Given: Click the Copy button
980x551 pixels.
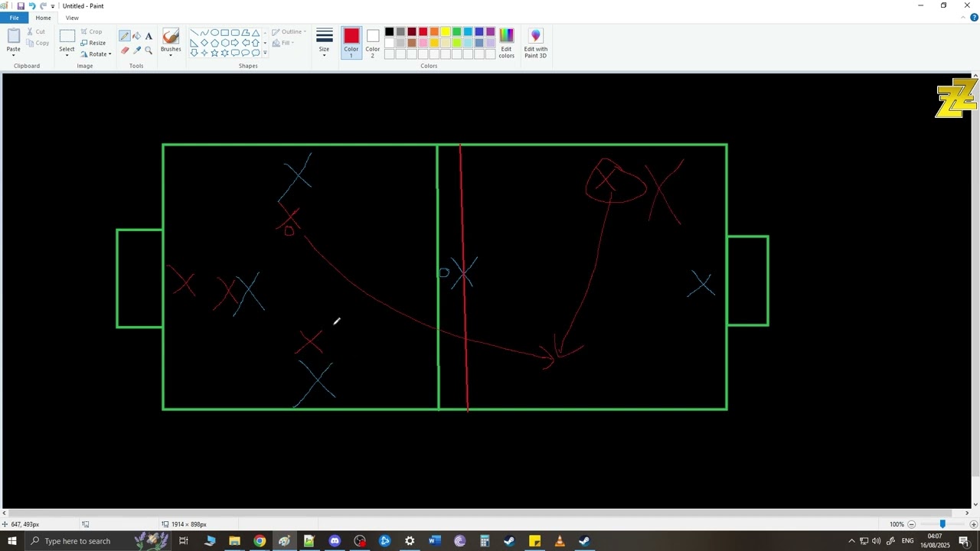Looking at the screenshot, I should click(37, 43).
